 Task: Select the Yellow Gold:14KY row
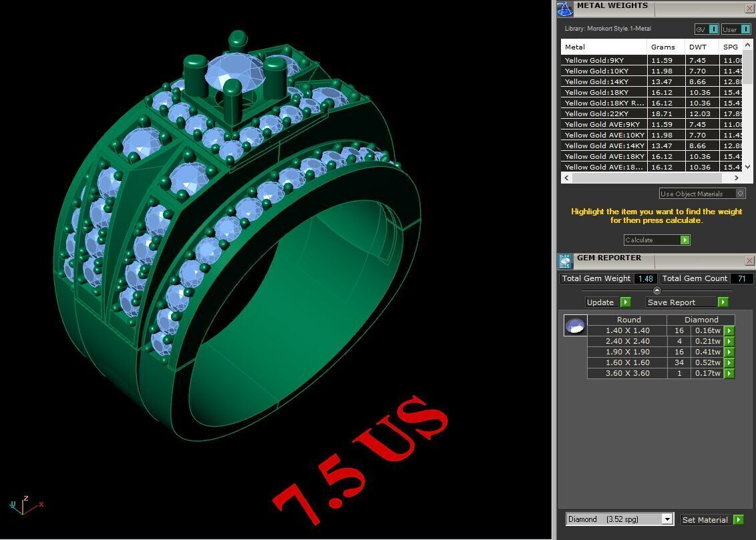(x=651, y=81)
